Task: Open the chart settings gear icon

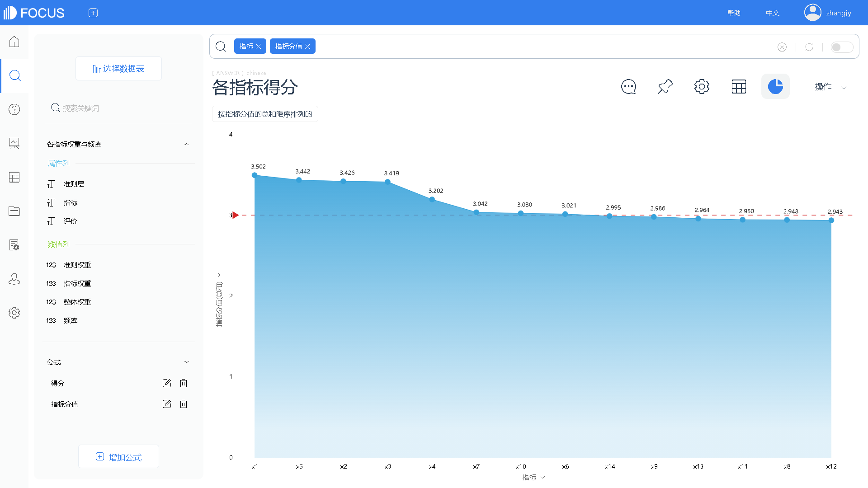Action: pyautogui.click(x=702, y=86)
